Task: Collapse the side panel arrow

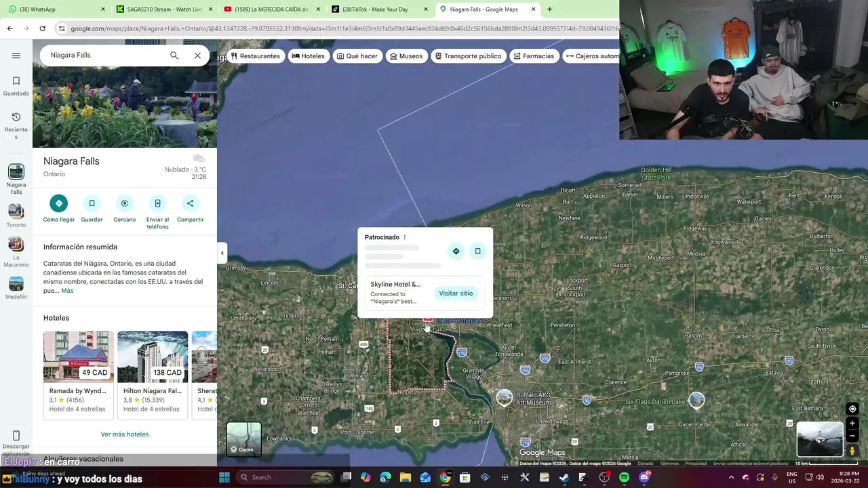Action: click(222, 253)
